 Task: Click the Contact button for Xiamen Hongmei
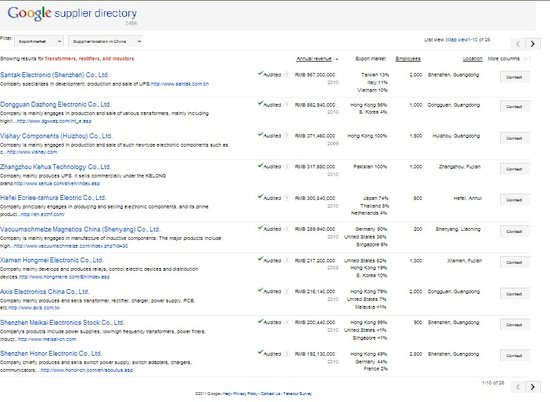(514, 262)
